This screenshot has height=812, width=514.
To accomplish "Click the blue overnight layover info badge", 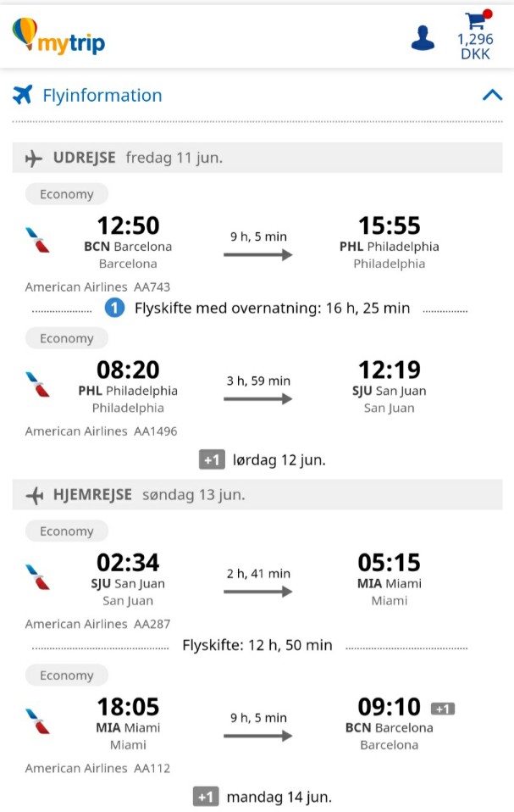I will pos(114,309).
